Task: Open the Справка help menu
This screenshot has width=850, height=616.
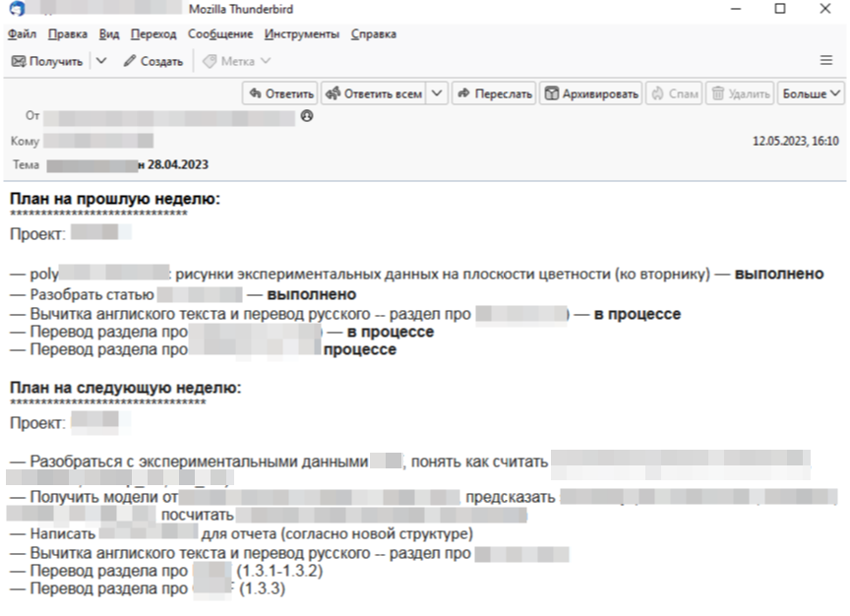Action: [x=373, y=34]
